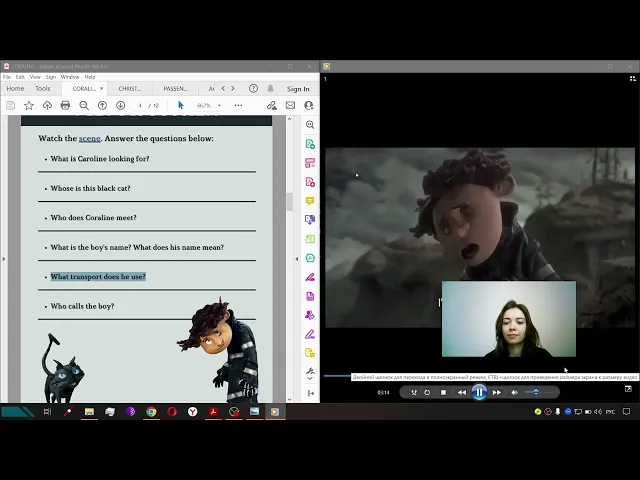
Task: Click the zoom percentage field
Action: [203, 105]
